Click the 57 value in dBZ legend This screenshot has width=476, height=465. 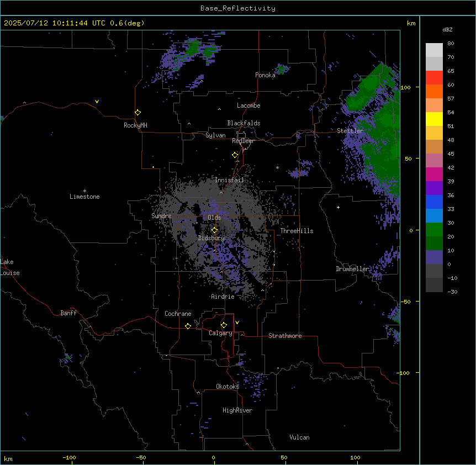pyautogui.click(x=451, y=99)
